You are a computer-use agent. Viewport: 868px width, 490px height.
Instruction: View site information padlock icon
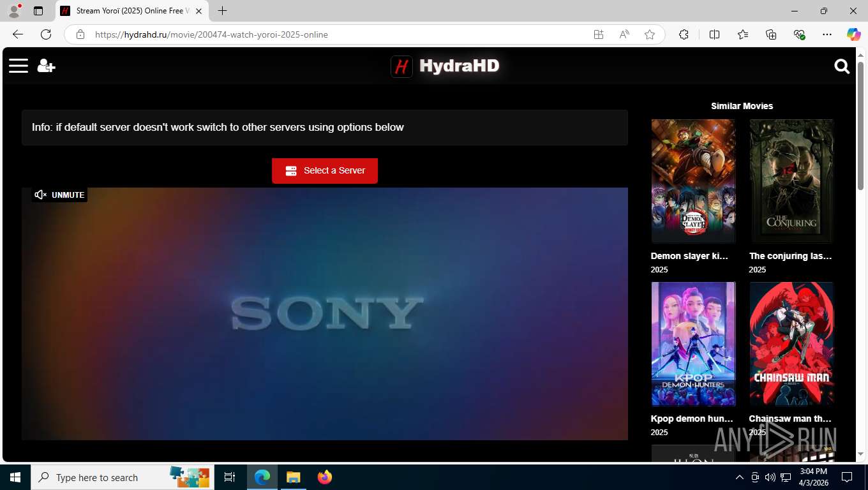[80, 34]
